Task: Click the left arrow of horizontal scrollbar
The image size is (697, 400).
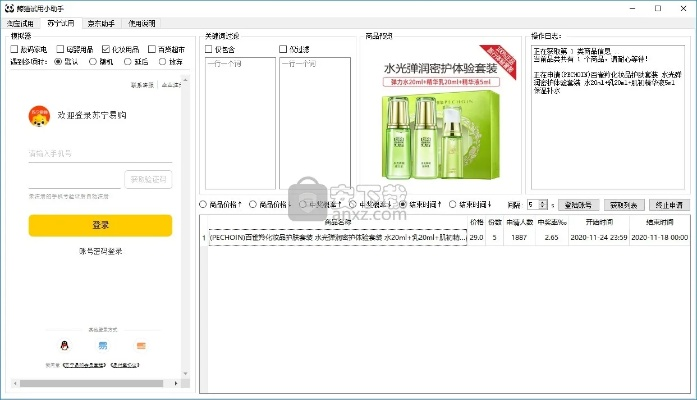Action: tap(16, 383)
